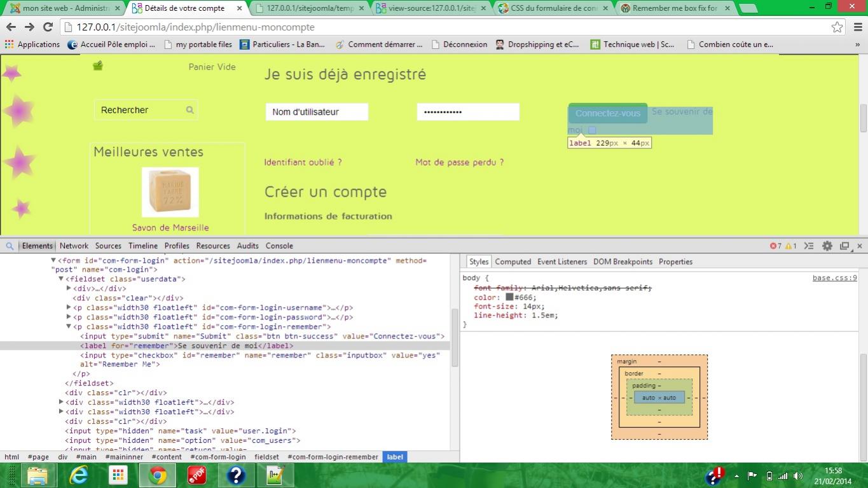Collapse the fieldset userdata node

click(62, 279)
